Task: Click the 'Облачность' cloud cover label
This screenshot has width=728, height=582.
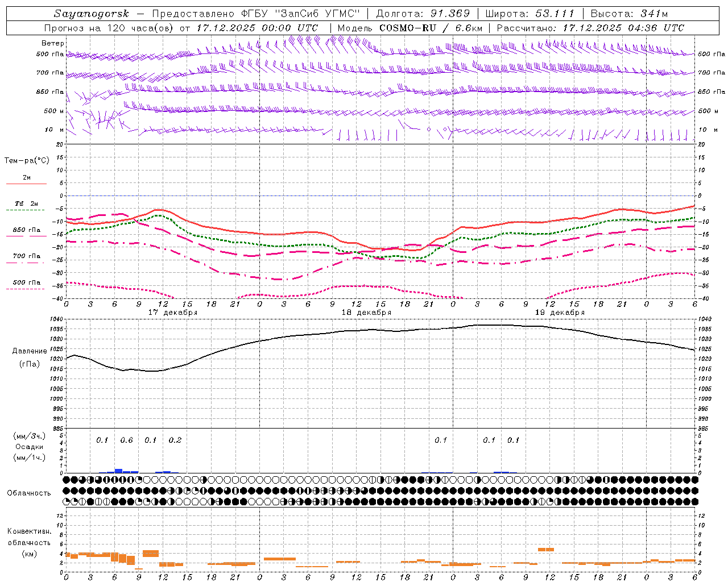Action: click(29, 493)
